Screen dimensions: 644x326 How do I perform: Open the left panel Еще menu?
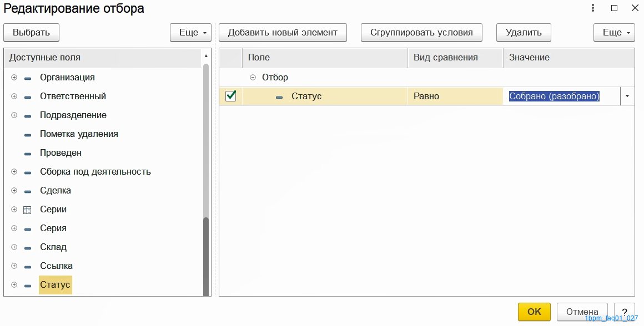pos(190,32)
